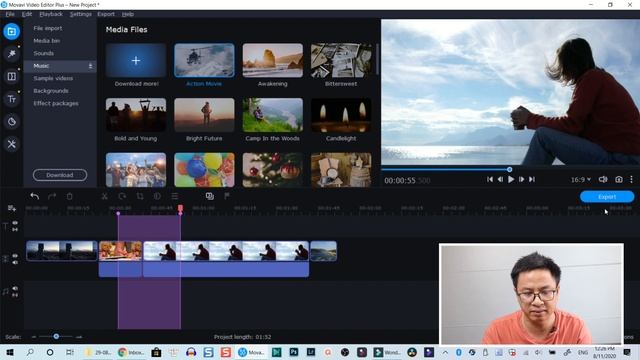Image resolution: width=640 pixels, height=360 pixels.
Task: Open the Help menu
Action: (128, 14)
